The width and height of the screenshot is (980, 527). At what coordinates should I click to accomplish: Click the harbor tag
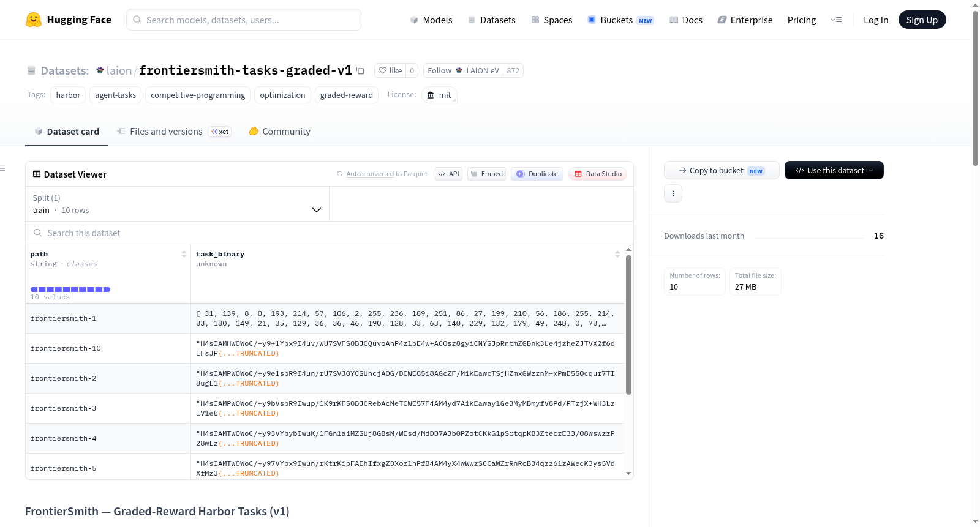[x=68, y=95]
